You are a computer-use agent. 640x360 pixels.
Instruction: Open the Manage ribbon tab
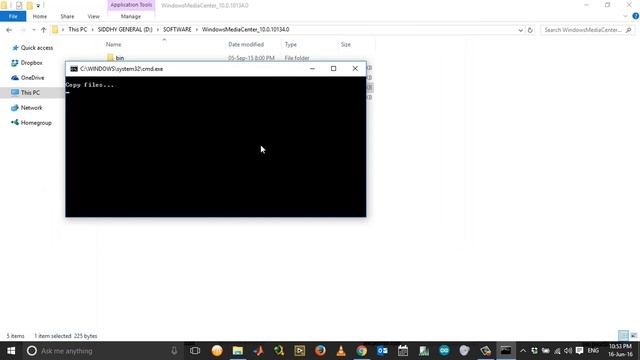[x=131, y=16]
